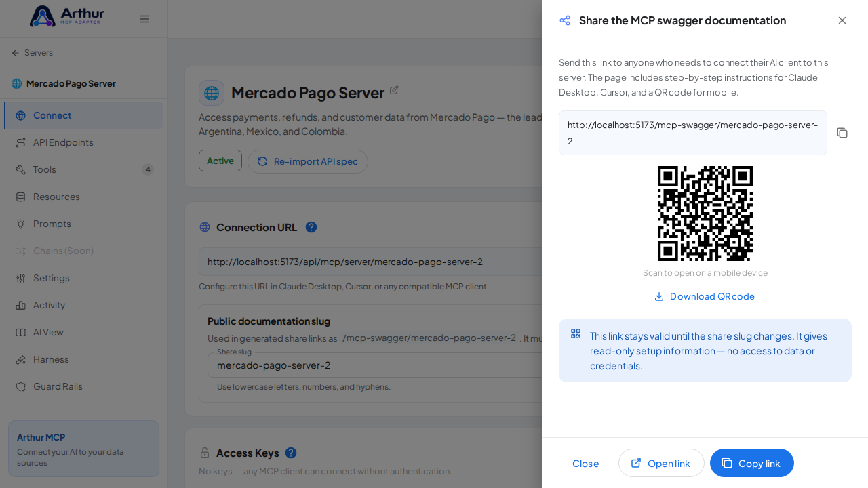Click the Share slug input field
This screenshot has height=488, width=868.
click(x=375, y=365)
